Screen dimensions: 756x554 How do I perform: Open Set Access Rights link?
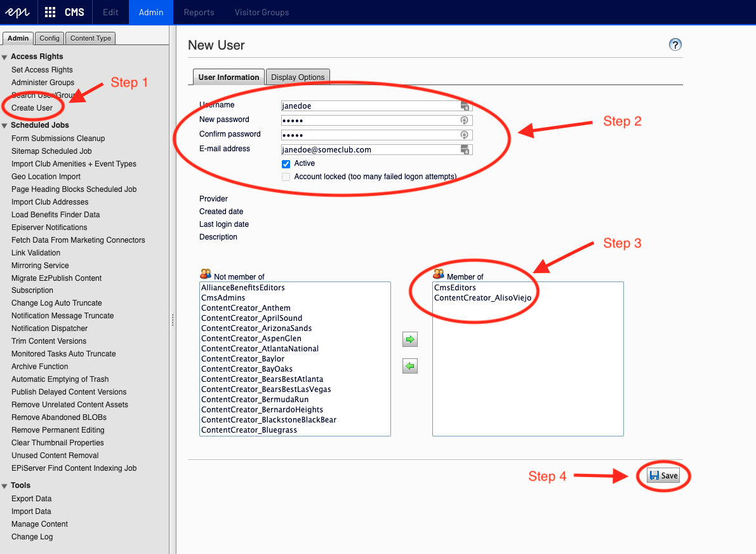pos(42,69)
